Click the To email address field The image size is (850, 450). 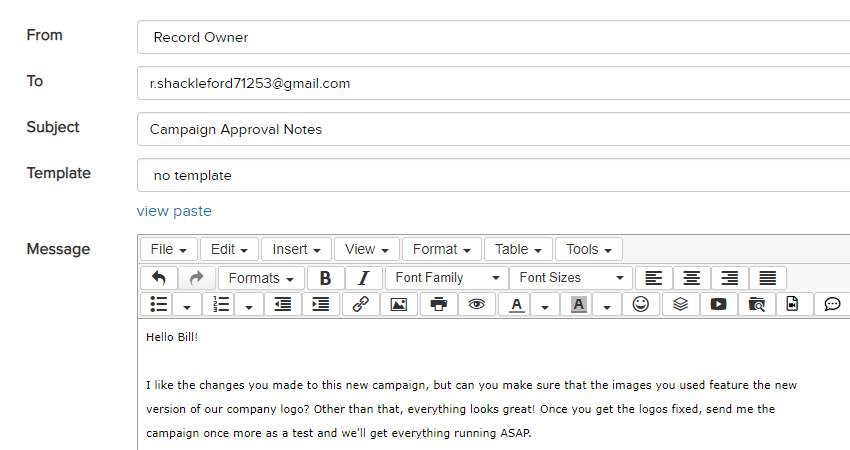coord(493,83)
